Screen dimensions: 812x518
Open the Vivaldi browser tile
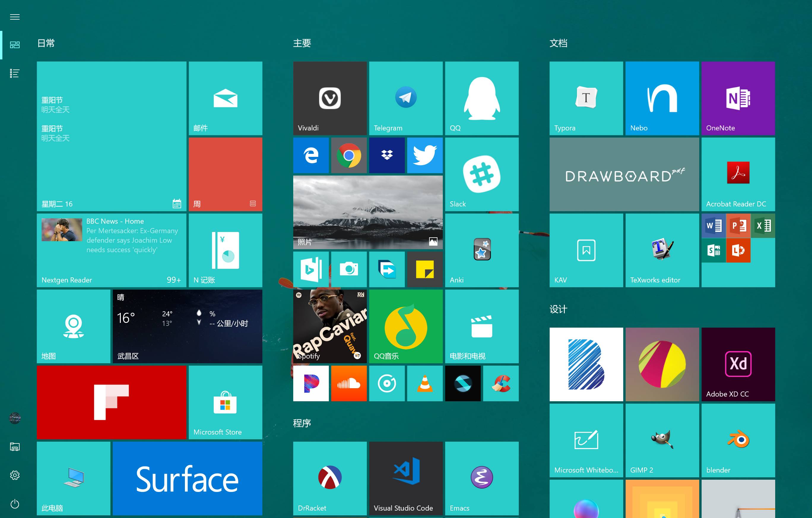329,98
